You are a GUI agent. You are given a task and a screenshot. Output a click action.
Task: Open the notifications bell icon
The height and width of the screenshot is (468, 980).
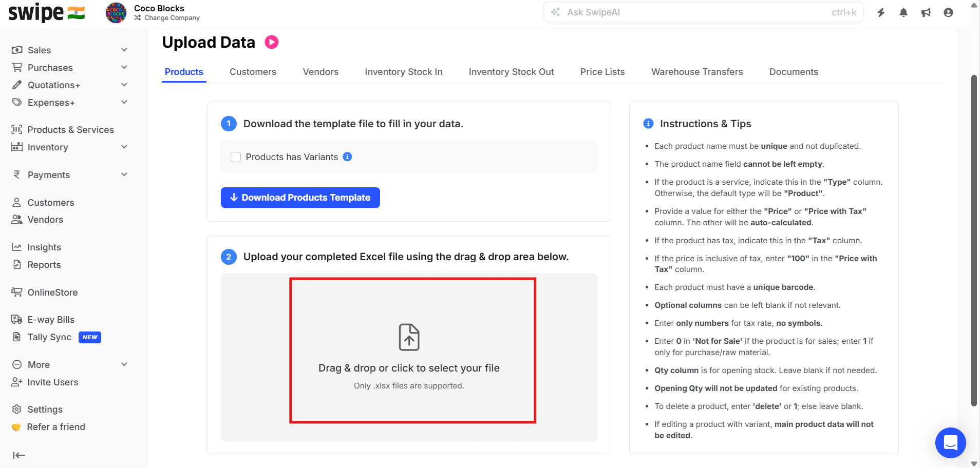903,12
